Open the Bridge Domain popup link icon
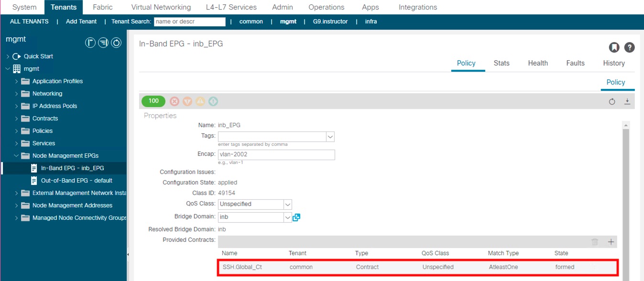 296,217
